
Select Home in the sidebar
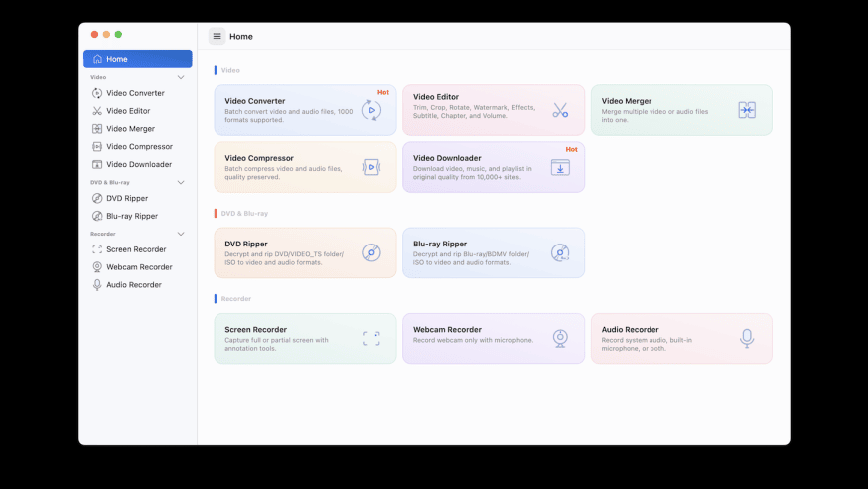[138, 59]
